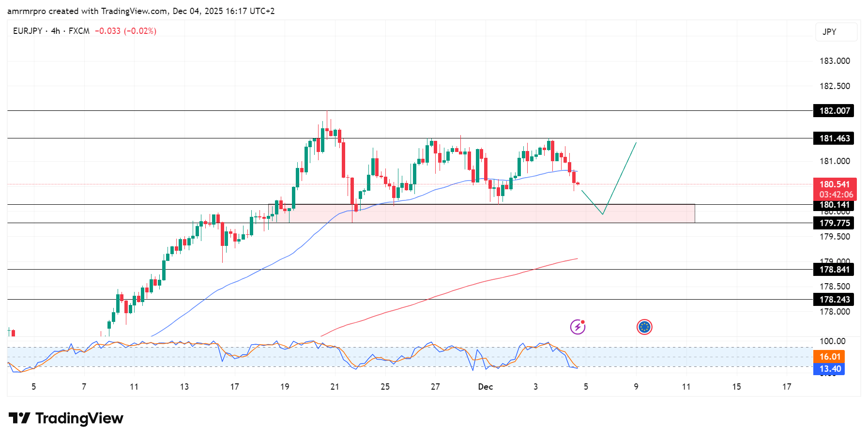Screen dimensions: 868x440
Task: Select the 178.841 horizontal line label
Action: [x=834, y=270]
